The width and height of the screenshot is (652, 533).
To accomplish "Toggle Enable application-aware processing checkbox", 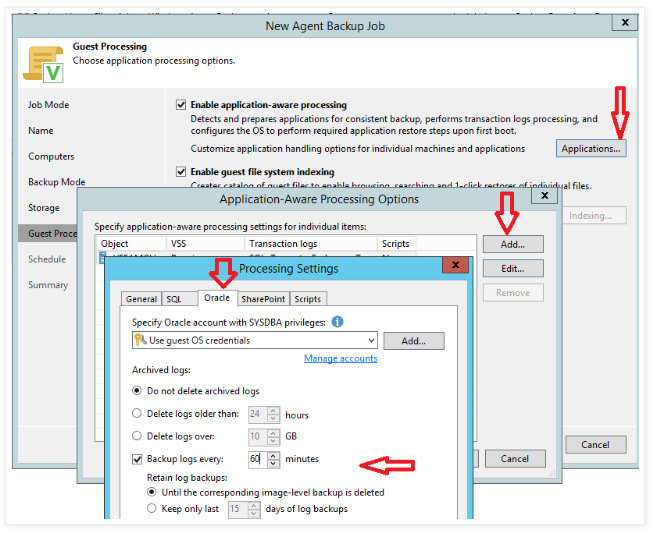I will tap(181, 104).
